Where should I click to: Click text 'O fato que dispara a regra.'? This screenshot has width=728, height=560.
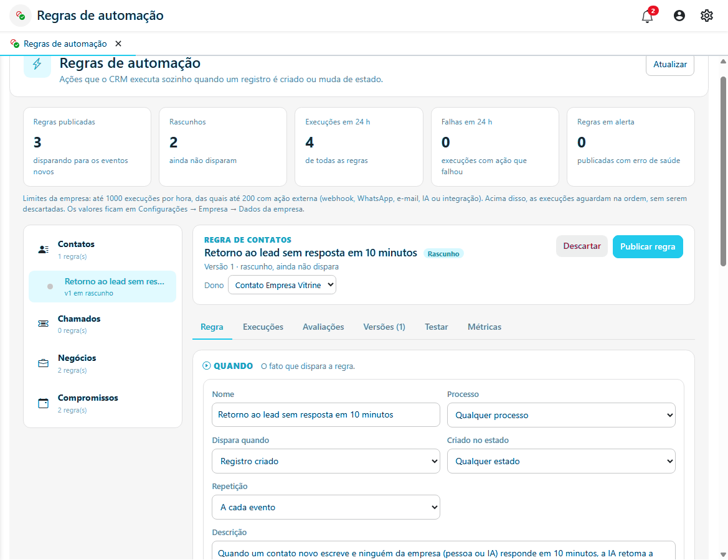pos(308,366)
